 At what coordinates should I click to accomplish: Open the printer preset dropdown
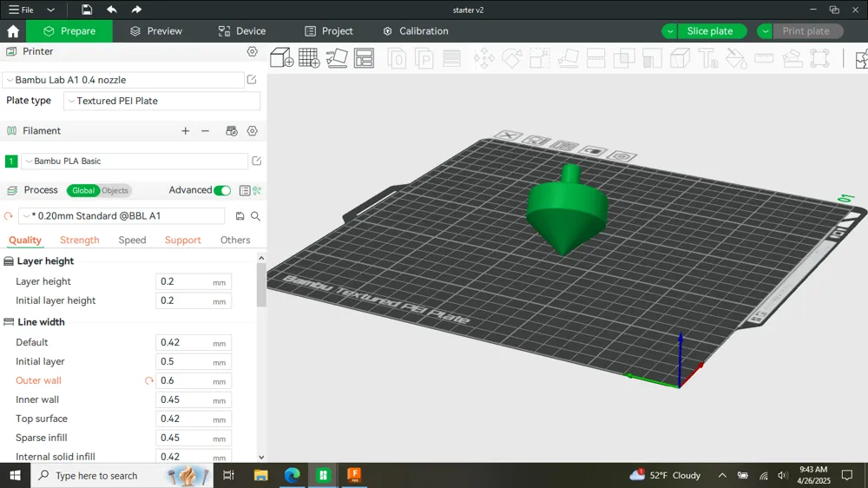pyautogui.click(x=123, y=80)
